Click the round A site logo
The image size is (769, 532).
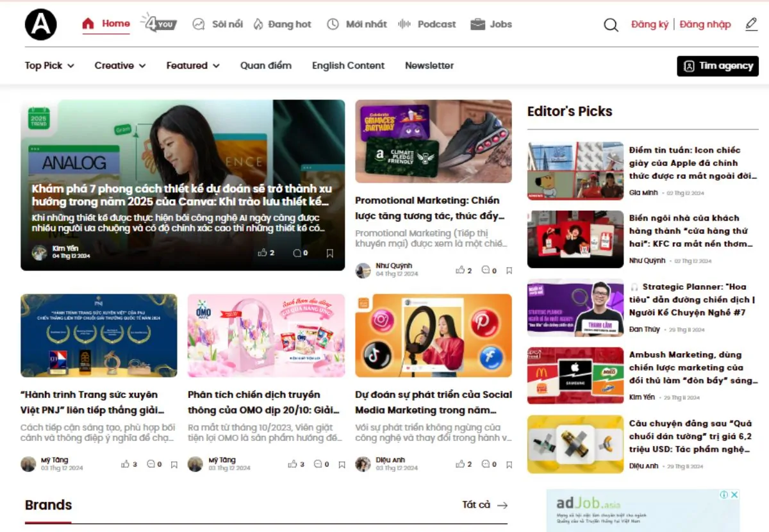(x=41, y=24)
